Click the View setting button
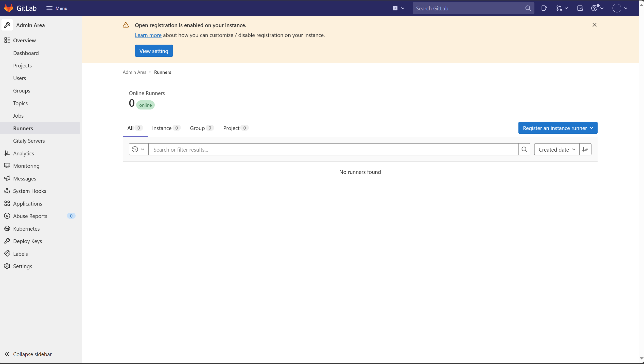 pyautogui.click(x=154, y=51)
